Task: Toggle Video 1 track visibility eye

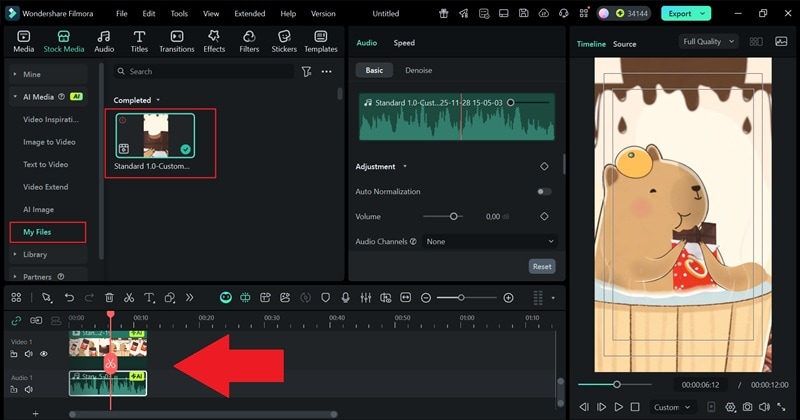Action: coord(44,354)
